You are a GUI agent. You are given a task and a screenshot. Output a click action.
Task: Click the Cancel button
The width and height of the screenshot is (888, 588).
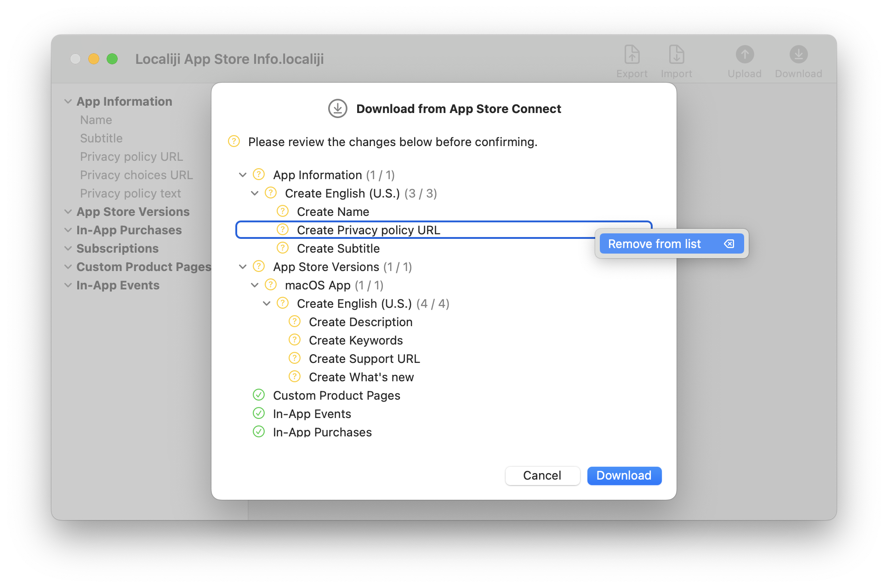(x=542, y=475)
